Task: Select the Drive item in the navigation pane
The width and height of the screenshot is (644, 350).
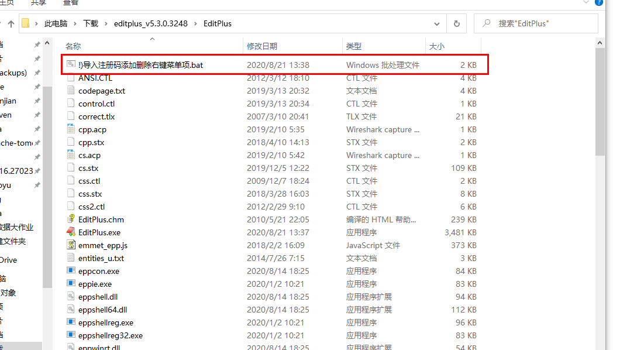Action: tap(8, 260)
